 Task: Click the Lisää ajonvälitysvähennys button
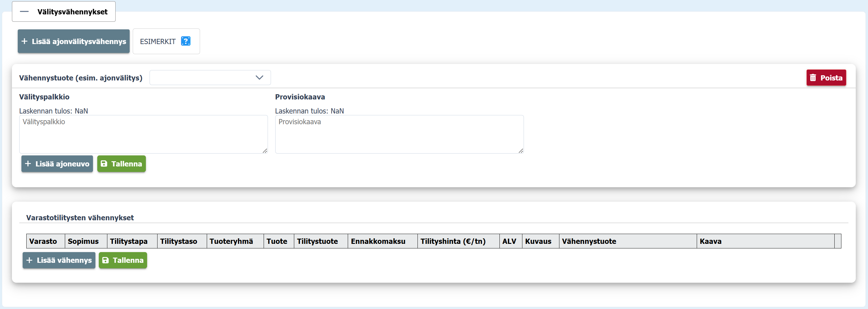click(x=73, y=41)
